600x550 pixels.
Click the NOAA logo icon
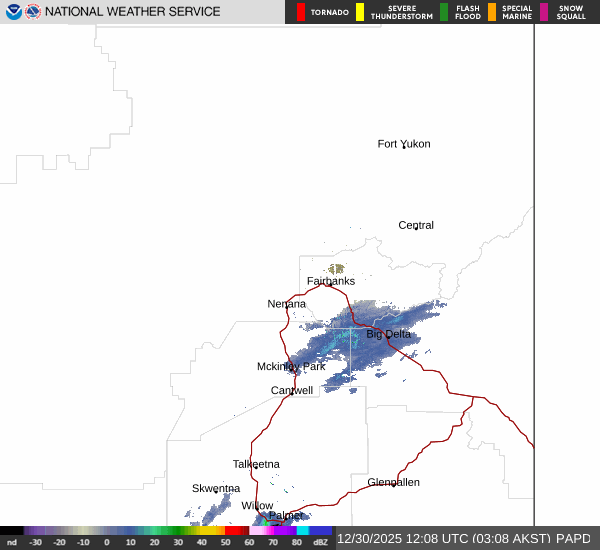tap(14, 12)
